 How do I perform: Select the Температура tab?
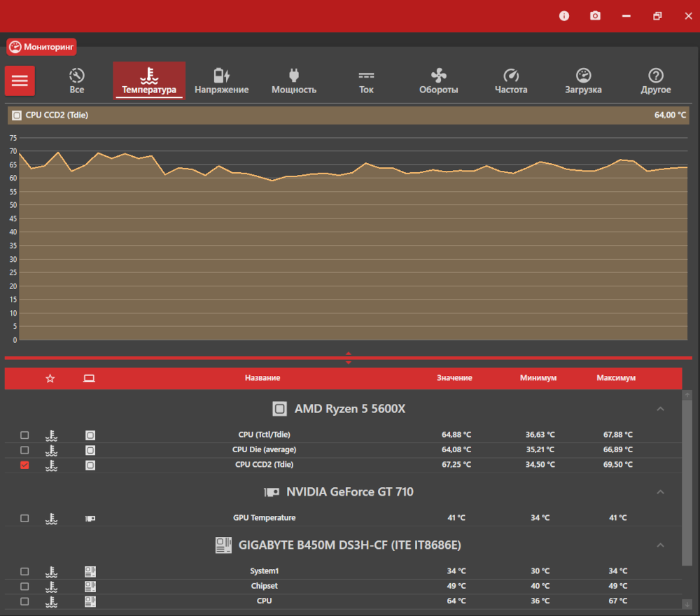(149, 80)
